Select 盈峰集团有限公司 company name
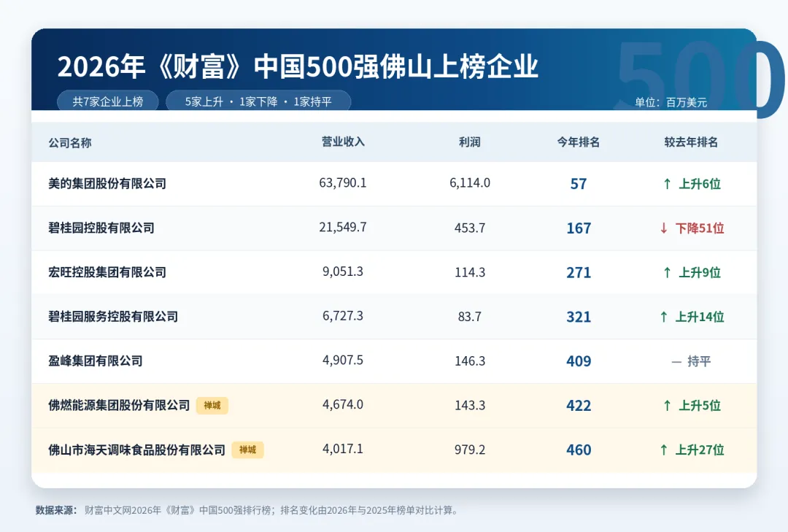The width and height of the screenshot is (788, 532). [x=96, y=361]
